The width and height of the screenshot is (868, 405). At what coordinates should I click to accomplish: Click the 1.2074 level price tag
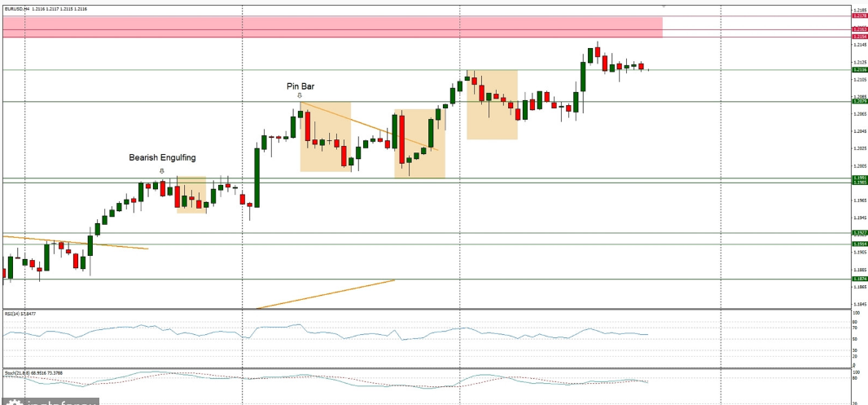click(x=858, y=102)
